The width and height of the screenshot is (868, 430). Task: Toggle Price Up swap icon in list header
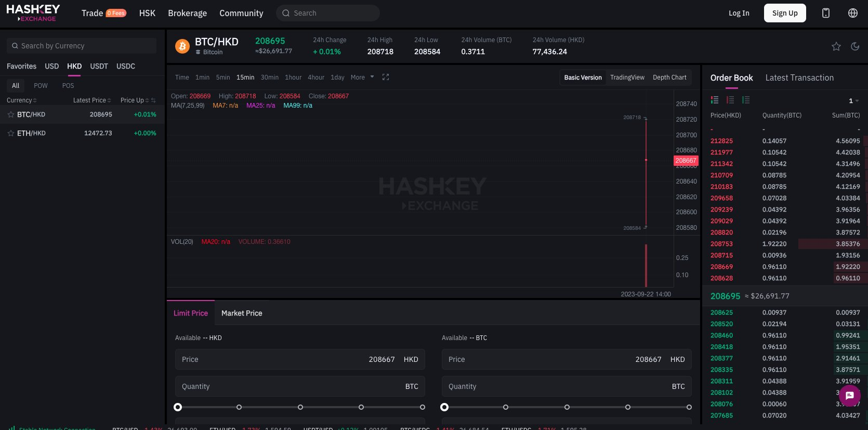153,100
